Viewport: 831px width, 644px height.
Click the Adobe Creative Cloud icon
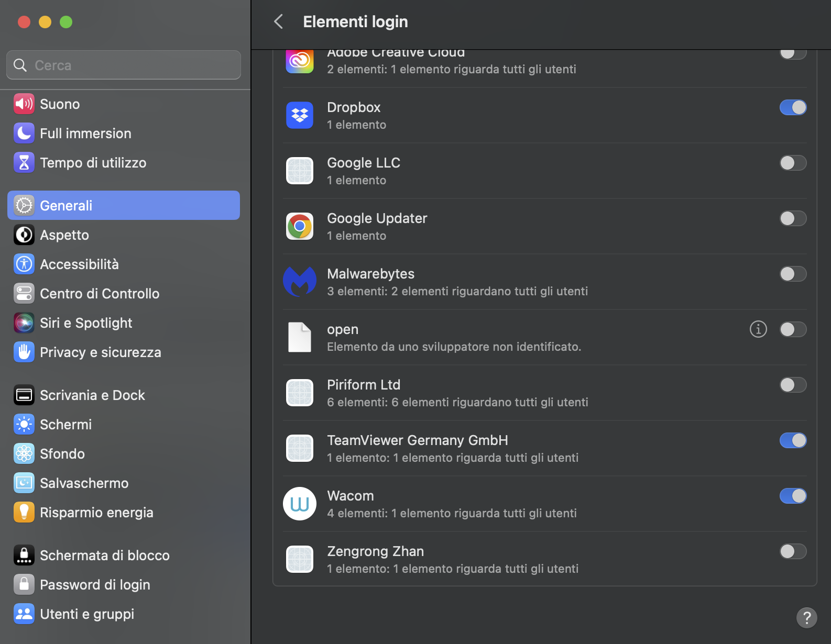point(300,61)
